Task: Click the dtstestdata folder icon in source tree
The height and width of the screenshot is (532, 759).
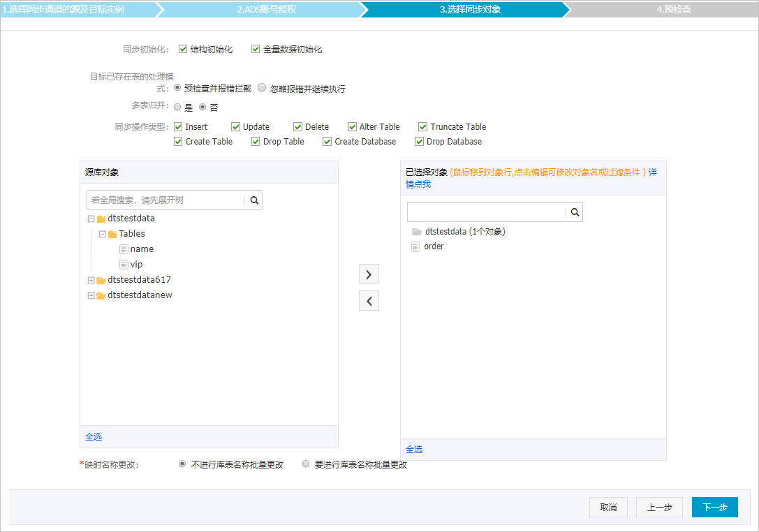Action: click(x=101, y=219)
